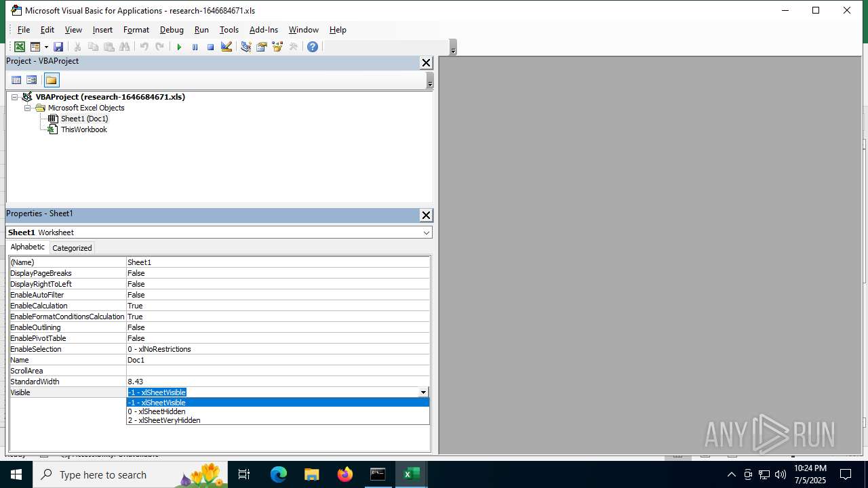Open the Format menu
868x488 pixels.
(x=136, y=30)
